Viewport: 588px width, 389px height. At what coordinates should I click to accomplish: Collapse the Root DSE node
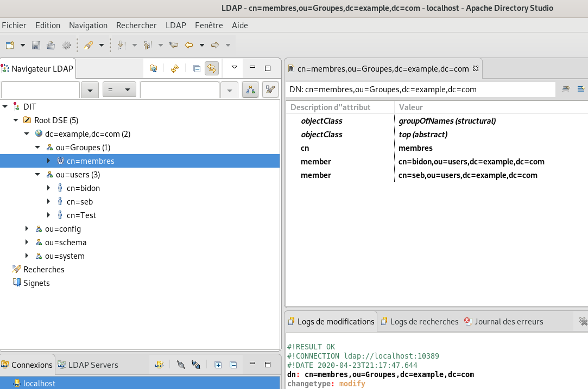pyautogui.click(x=16, y=120)
